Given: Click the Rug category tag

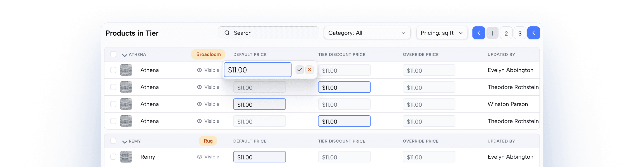Looking at the screenshot, I should [x=208, y=141].
